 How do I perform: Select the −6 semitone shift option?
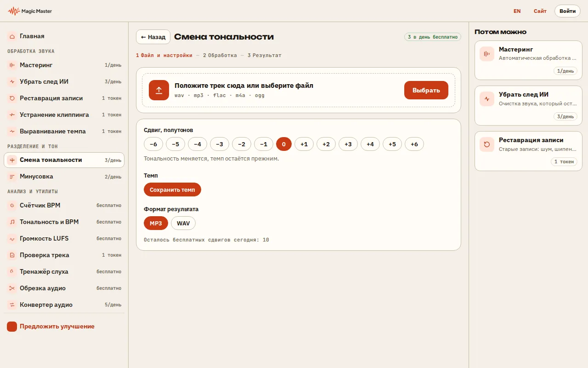tap(153, 144)
